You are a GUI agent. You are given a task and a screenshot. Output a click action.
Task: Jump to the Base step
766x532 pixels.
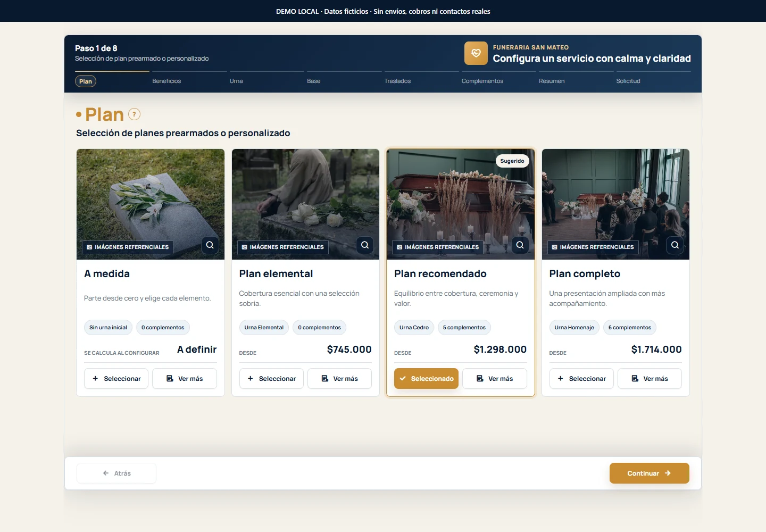(x=314, y=81)
